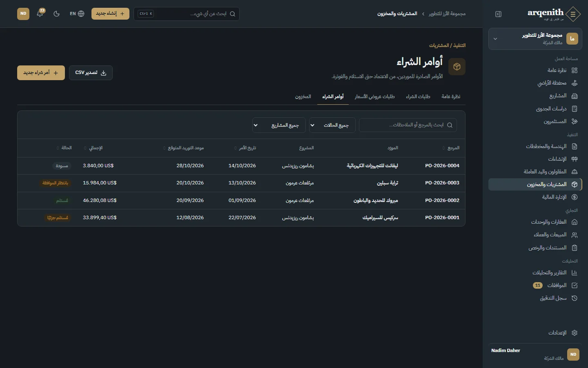The image size is (588, 368).
Task: Click total 46.280,08 US$ cell
Action: point(100,200)
